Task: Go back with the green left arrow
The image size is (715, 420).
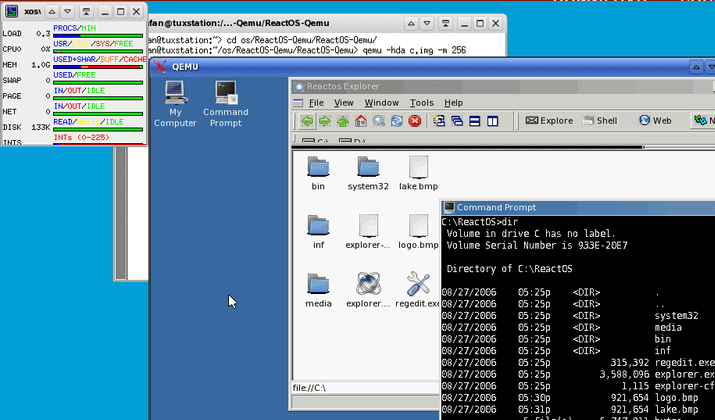Action: click(307, 121)
